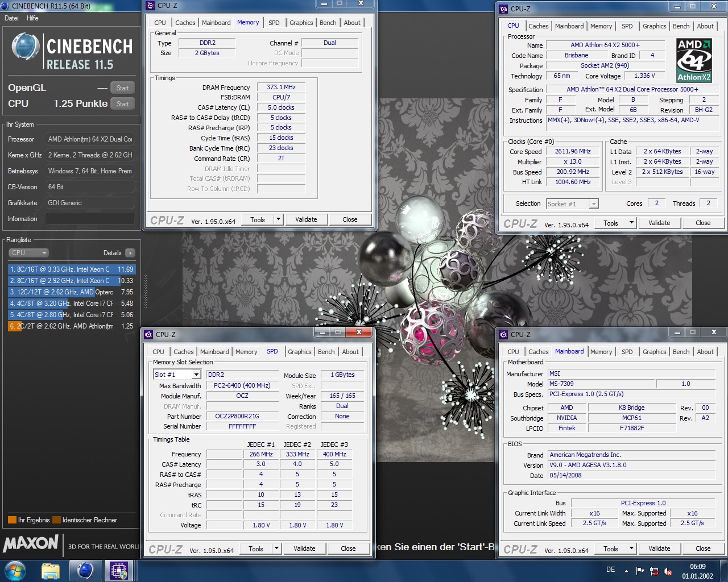728x582 pixels.
Task: Switch to SPD tab in the Memory window
Action: [274, 23]
